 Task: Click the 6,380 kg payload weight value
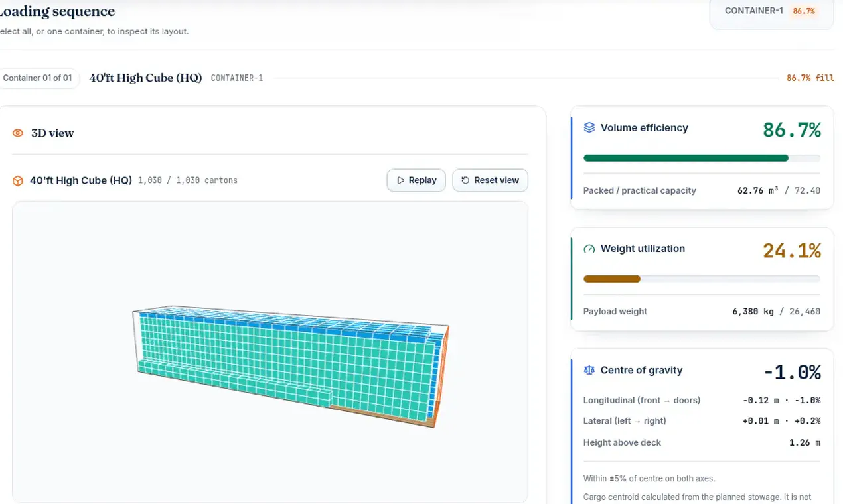pyautogui.click(x=753, y=311)
